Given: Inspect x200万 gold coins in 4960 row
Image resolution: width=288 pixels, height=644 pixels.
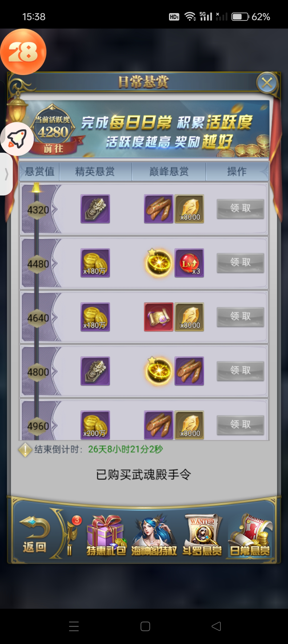Looking at the screenshot, I should (x=95, y=425).
